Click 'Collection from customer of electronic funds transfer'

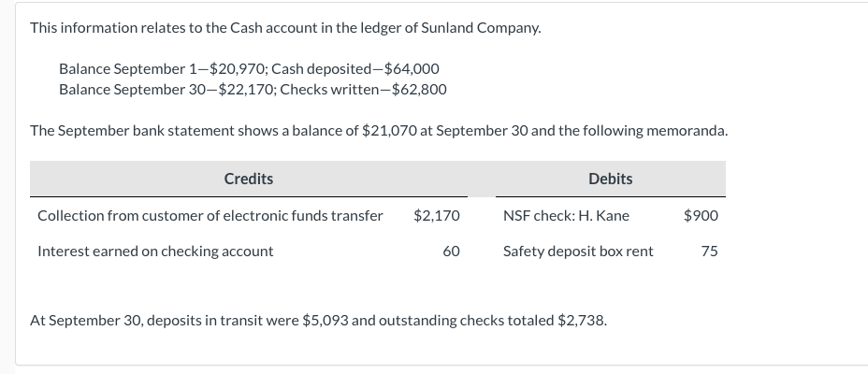click(210, 216)
